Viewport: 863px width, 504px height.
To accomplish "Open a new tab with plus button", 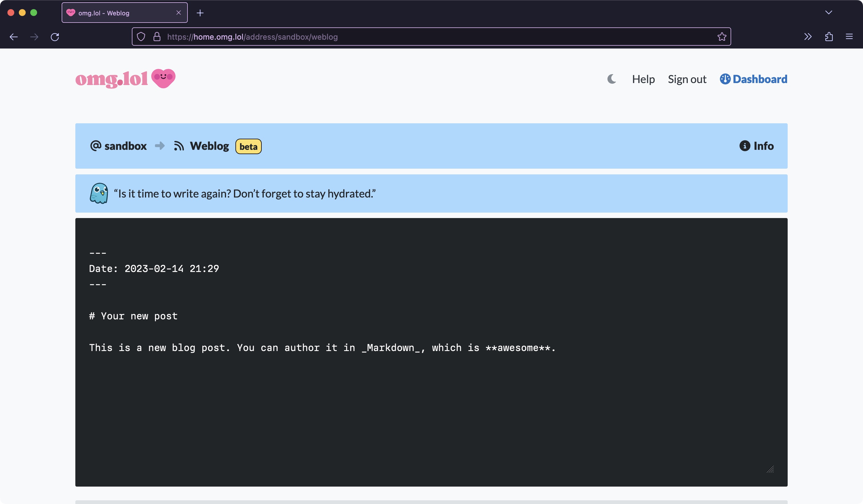I will click(x=200, y=13).
